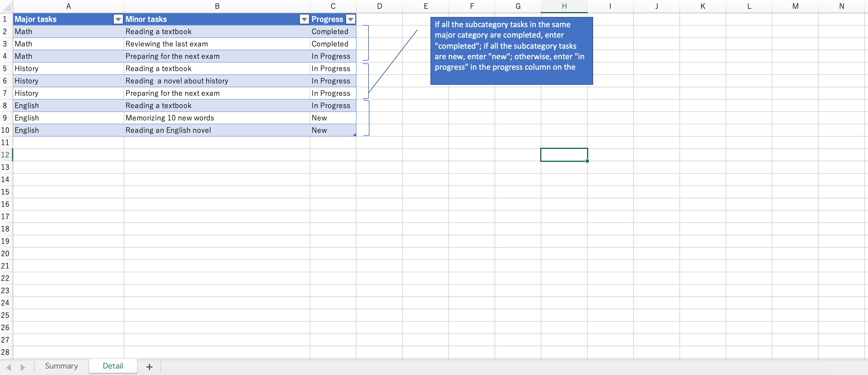
Task: Select column A header
Action: tap(68, 6)
